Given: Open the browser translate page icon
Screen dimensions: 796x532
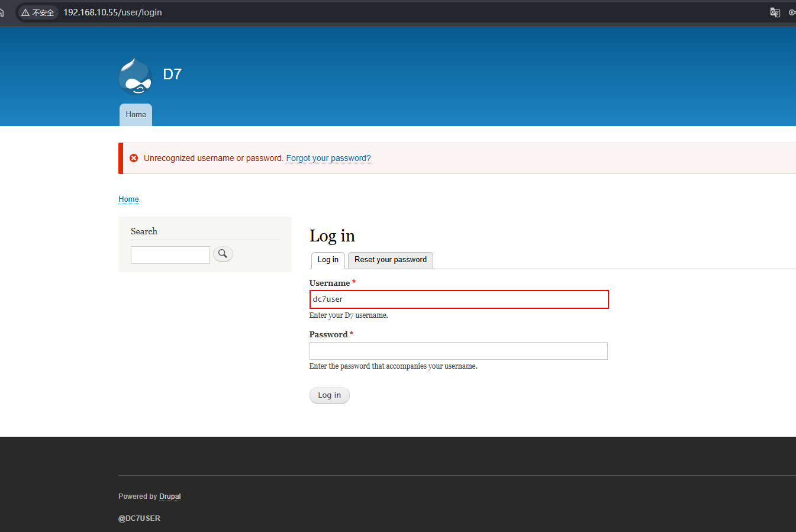Looking at the screenshot, I should pos(775,12).
